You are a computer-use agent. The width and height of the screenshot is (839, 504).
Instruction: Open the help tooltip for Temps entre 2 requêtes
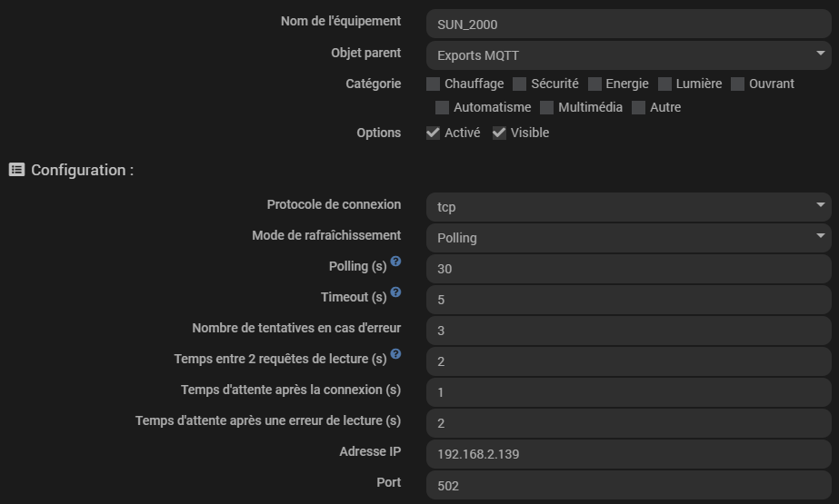point(395,354)
